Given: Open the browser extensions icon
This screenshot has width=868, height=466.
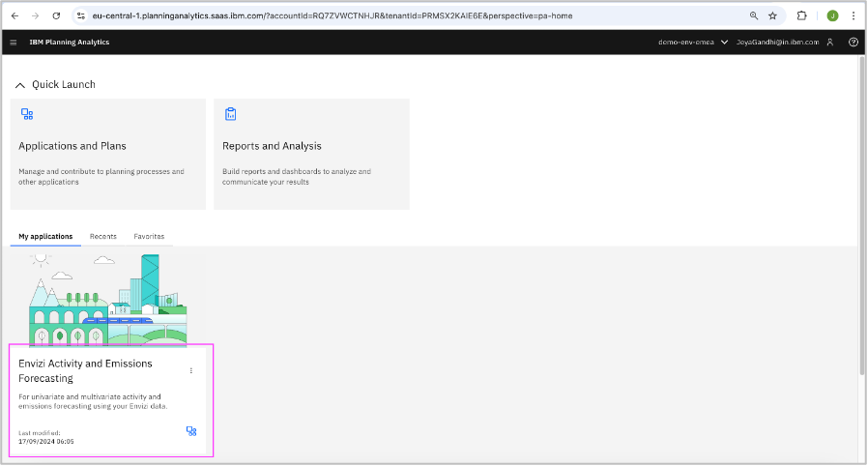Looking at the screenshot, I should 801,15.
